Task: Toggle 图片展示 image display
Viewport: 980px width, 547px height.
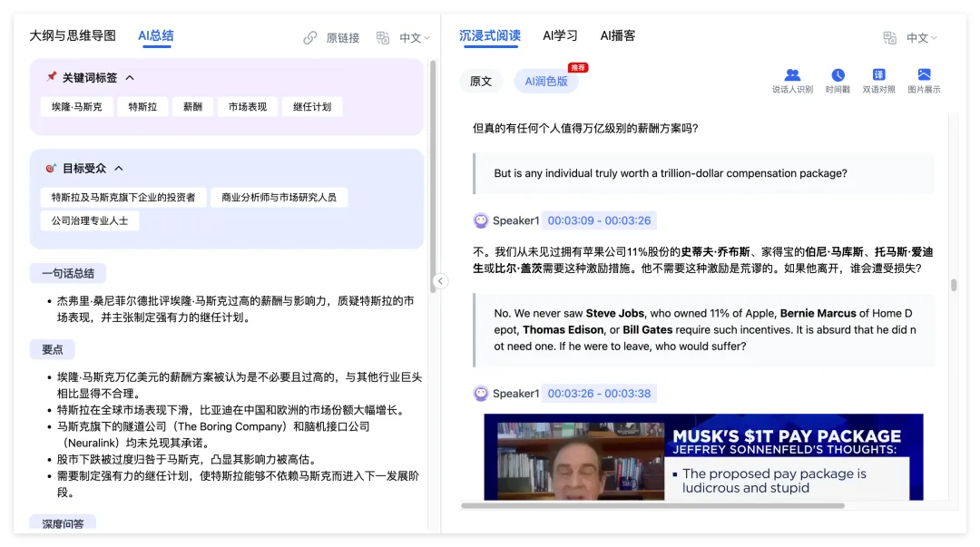Action: pyautogui.click(x=924, y=82)
